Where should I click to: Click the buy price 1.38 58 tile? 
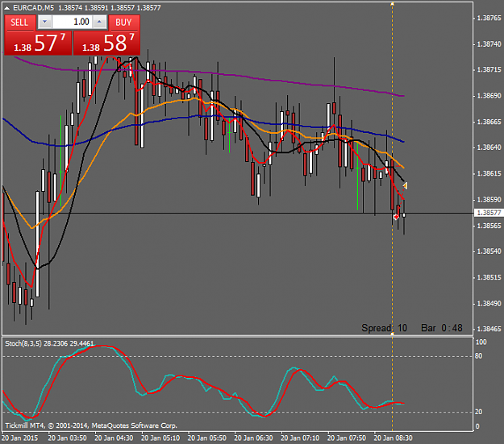[106, 43]
